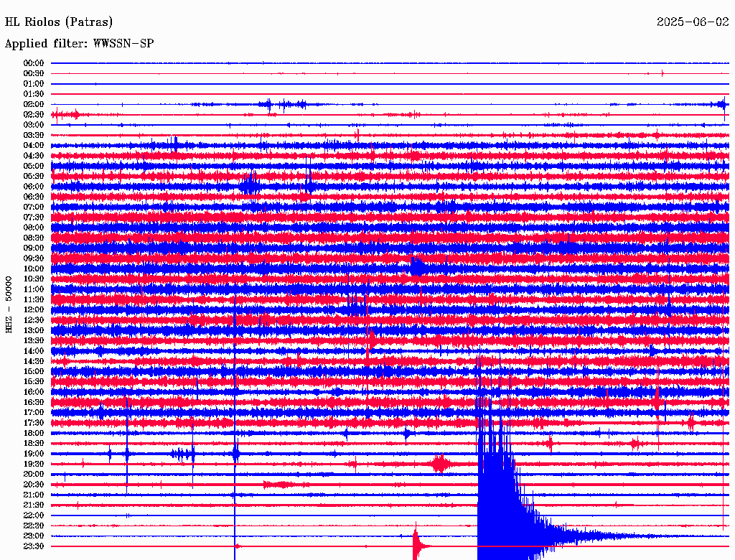Click the 13:30 time label
Image resolution: width=735 pixels, height=560 pixels.
[34, 340]
